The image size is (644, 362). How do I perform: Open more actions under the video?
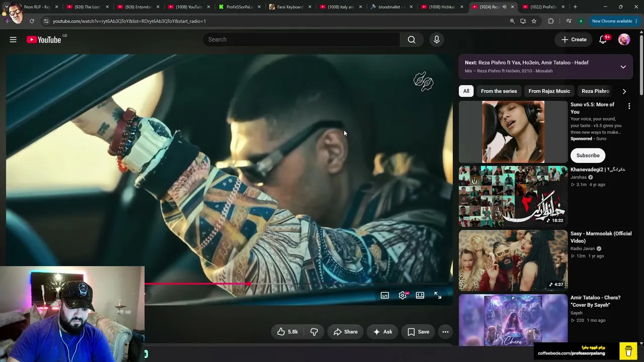(445, 332)
